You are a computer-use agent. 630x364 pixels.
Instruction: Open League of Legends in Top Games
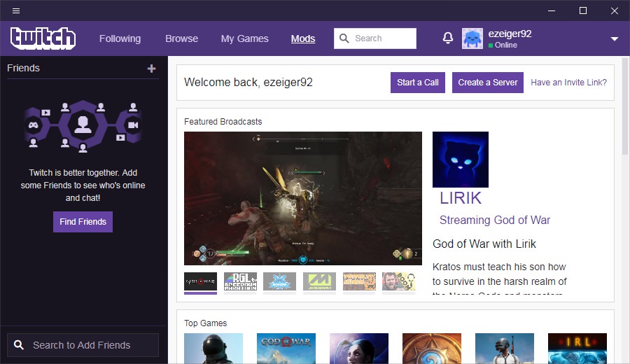[x=359, y=349]
